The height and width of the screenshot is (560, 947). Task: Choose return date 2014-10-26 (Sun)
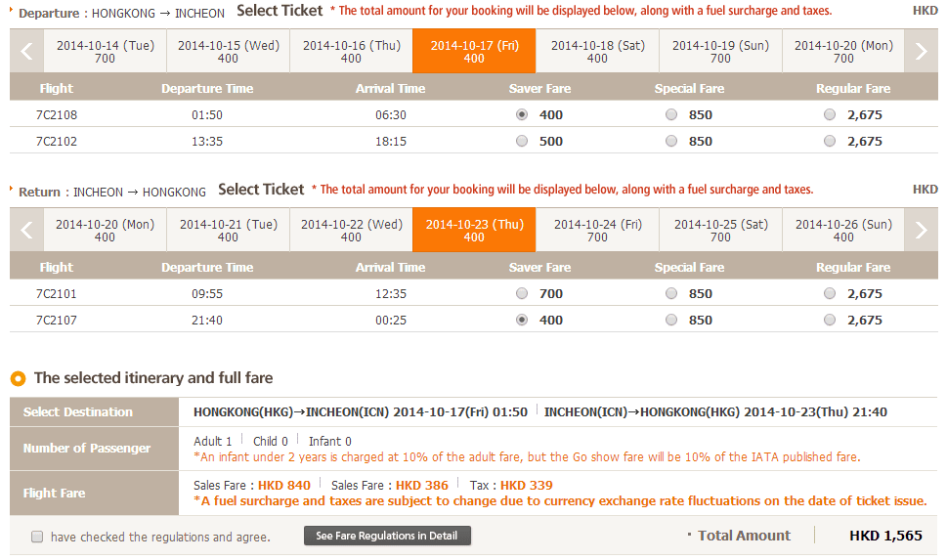843,231
